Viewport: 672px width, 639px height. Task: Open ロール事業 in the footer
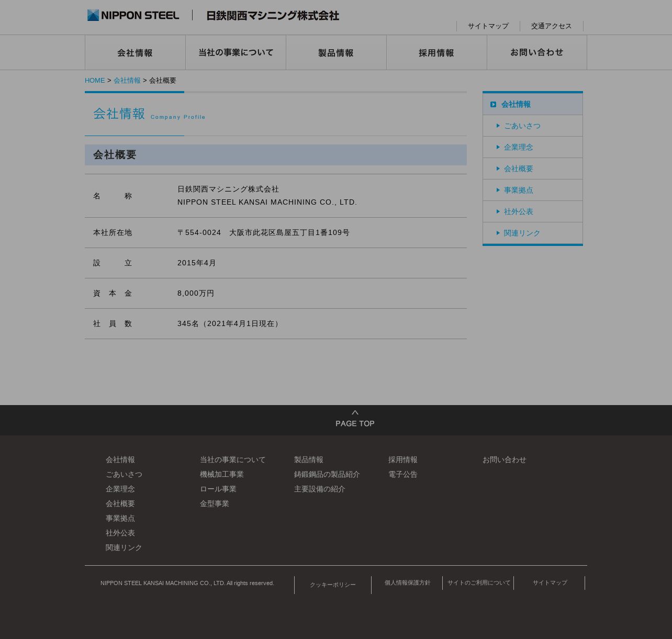[x=218, y=489]
